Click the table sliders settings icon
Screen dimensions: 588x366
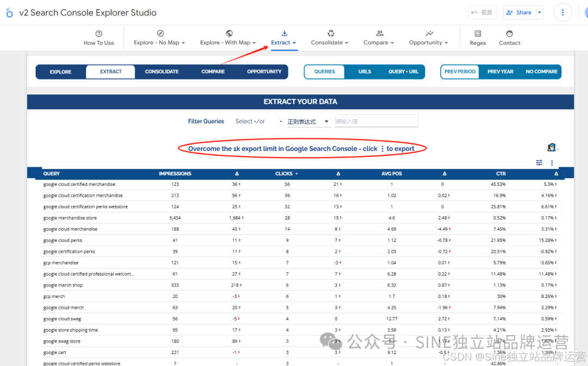[539, 162]
